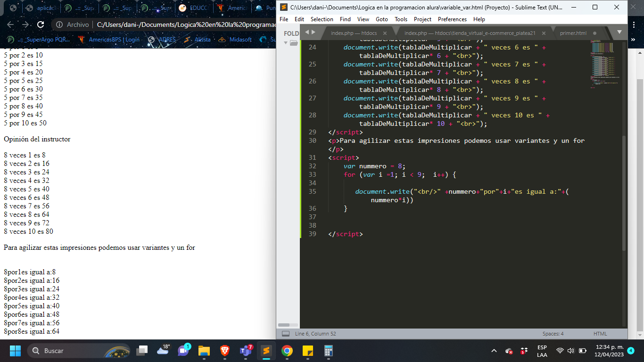Image resolution: width=644 pixels, height=362 pixels.
Task: Switch to the primer.html tab
Action: click(573, 33)
